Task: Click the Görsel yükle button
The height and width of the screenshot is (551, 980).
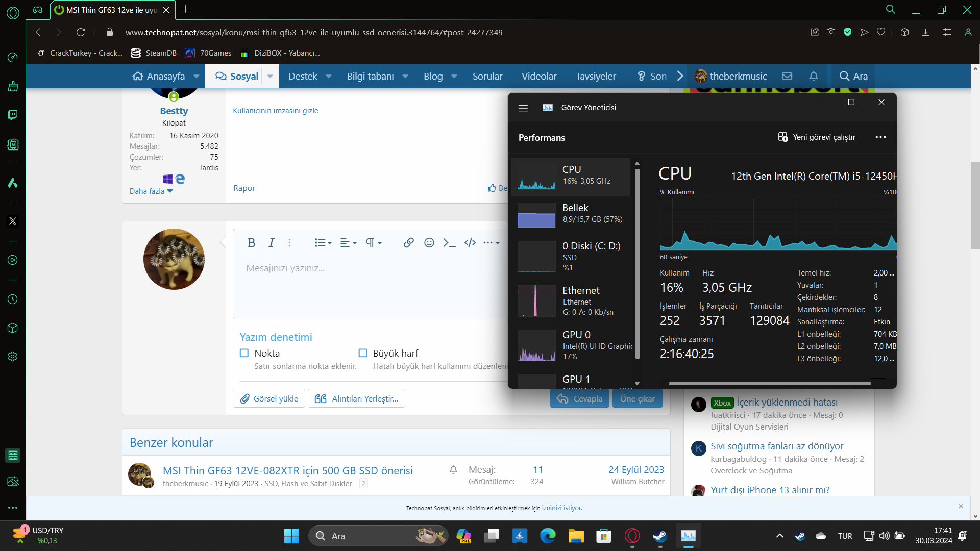Action: pos(269,398)
